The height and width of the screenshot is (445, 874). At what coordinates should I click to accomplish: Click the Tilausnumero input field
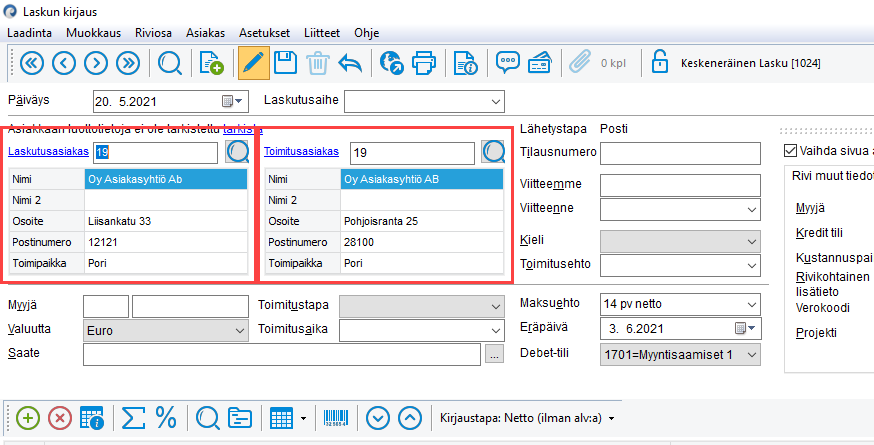tap(680, 153)
